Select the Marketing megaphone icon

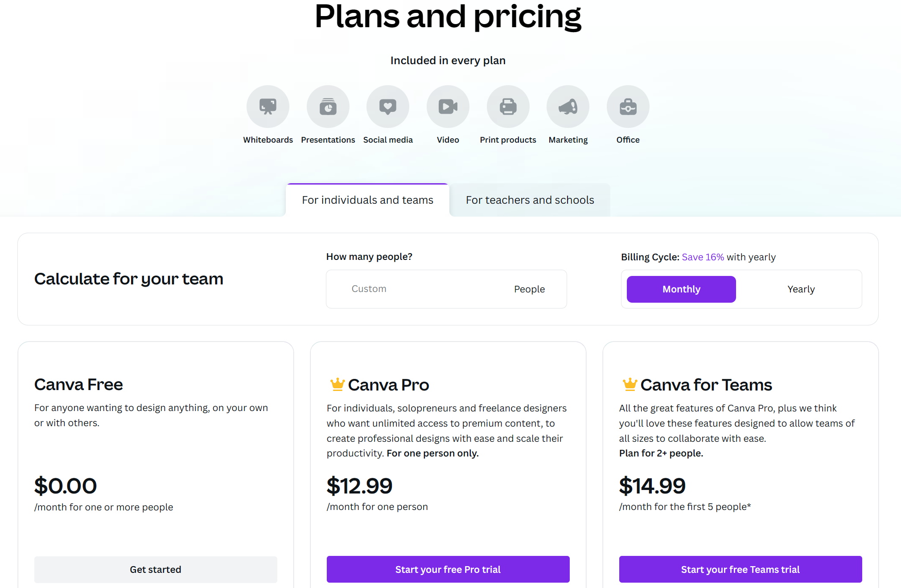tap(568, 107)
